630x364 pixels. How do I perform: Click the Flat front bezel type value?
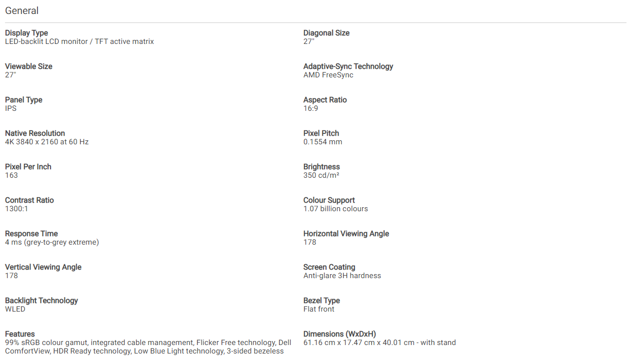(319, 309)
